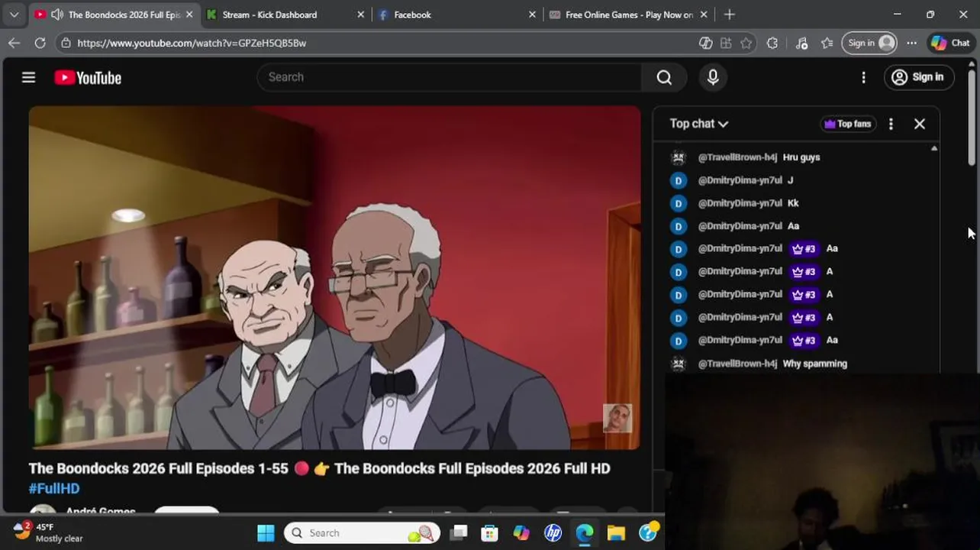View site information lock icon in address bar

pyautogui.click(x=66, y=43)
